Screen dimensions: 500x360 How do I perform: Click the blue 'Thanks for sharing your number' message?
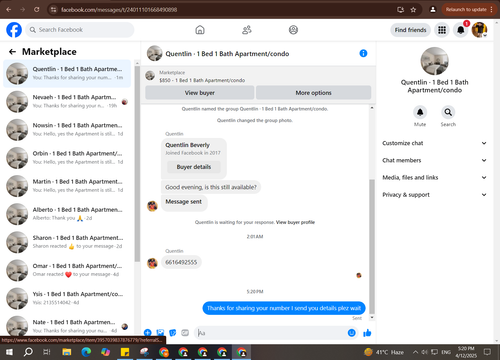click(x=284, y=308)
